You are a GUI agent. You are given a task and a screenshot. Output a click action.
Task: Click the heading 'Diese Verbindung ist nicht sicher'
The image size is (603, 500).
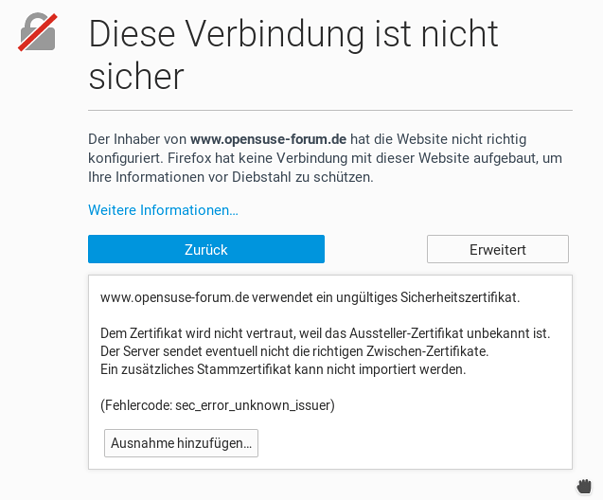click(x=293, y=55)
